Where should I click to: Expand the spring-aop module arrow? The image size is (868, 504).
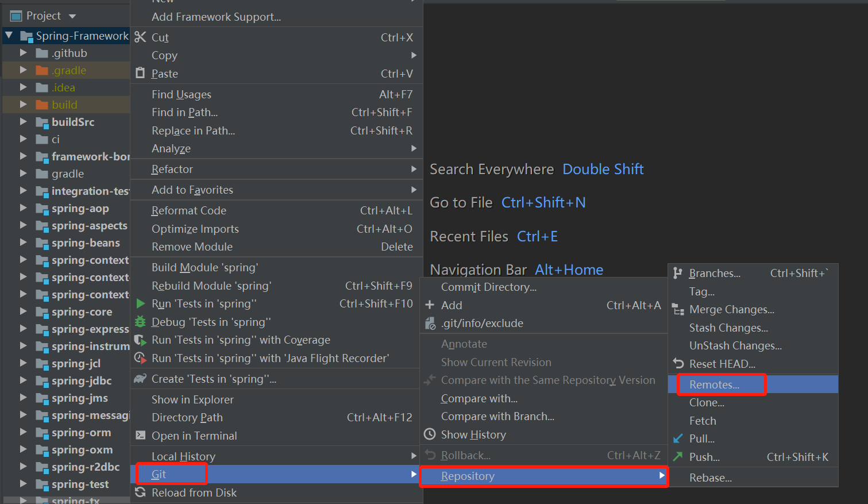24,208
